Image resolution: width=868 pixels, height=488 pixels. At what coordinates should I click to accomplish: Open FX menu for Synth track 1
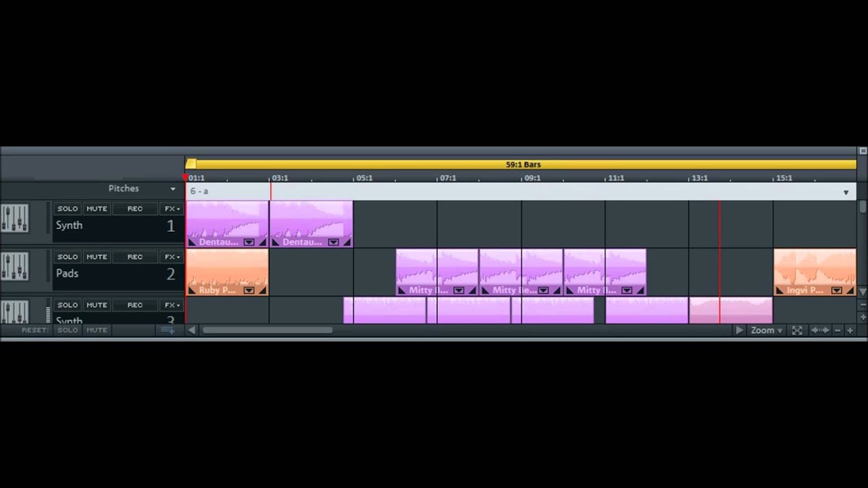click(x=172, y=209)
